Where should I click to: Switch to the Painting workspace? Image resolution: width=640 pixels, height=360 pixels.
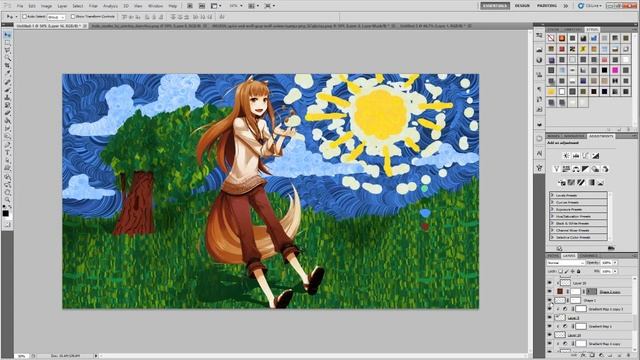[547, 6]
